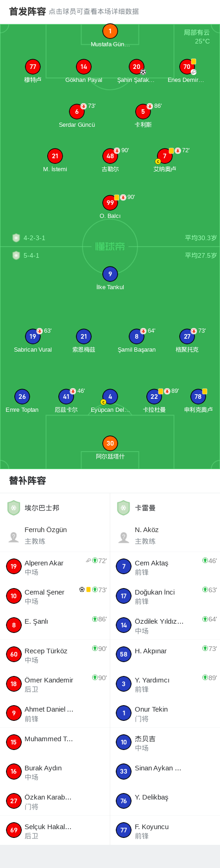Click the 4-2-3-1 formation label
The image size is (220, 868).
(x=34, y=238)
